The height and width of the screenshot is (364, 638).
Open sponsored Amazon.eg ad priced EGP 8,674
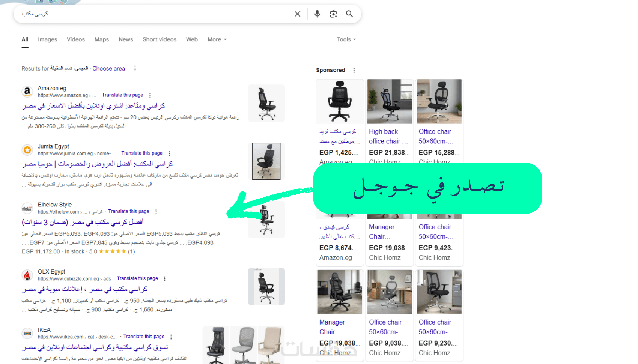coord(339,232)
